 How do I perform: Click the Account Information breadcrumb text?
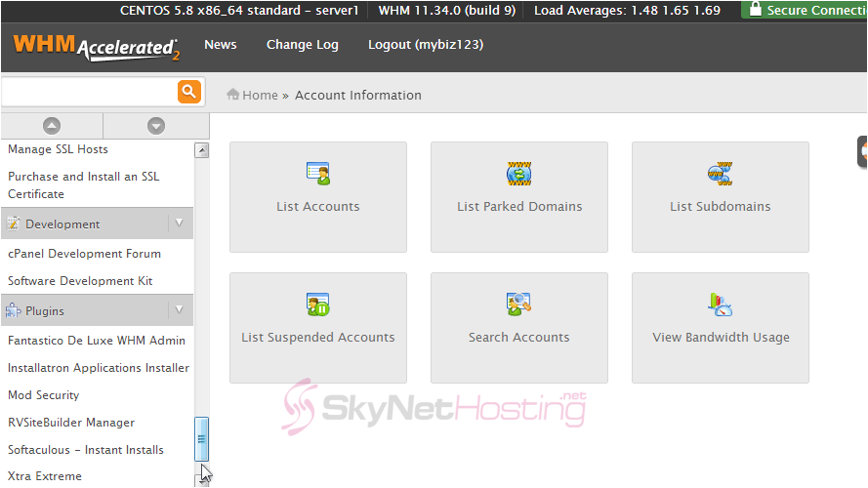coord(358,96)
